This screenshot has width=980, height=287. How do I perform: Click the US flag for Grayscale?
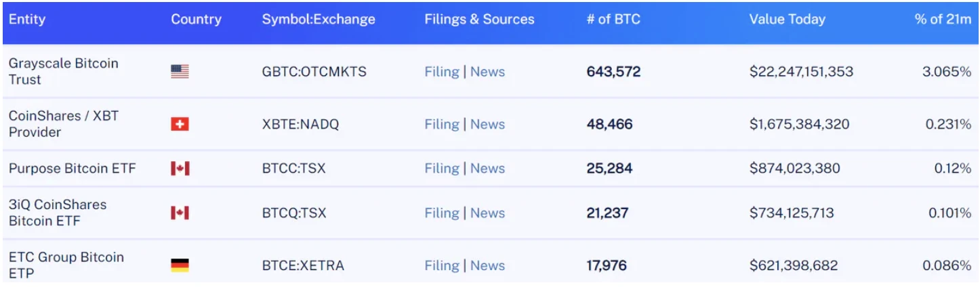180,72
